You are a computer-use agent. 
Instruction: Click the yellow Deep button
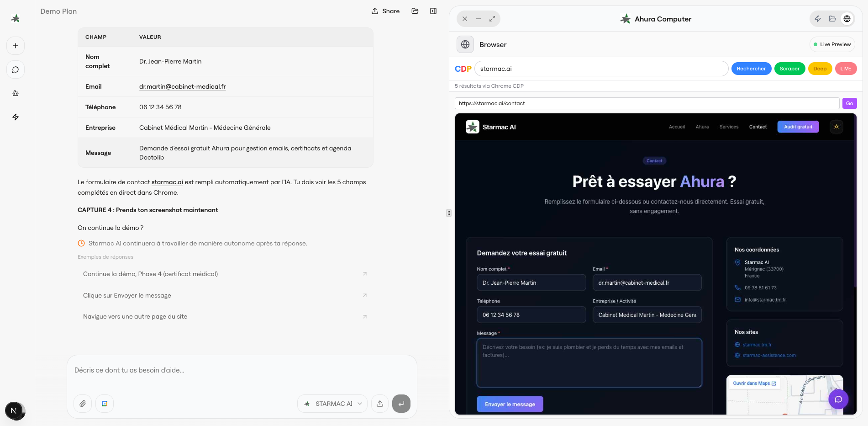pos(820,69)
